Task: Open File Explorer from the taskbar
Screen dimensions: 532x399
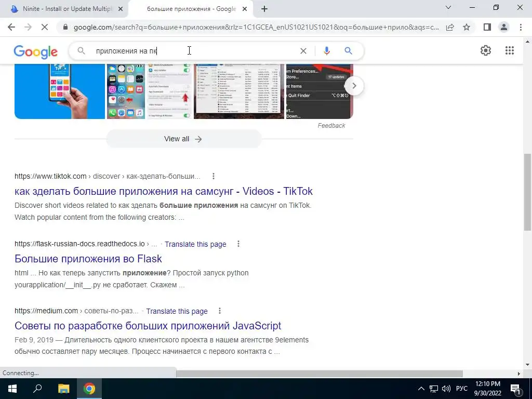Action: point(63,389)
